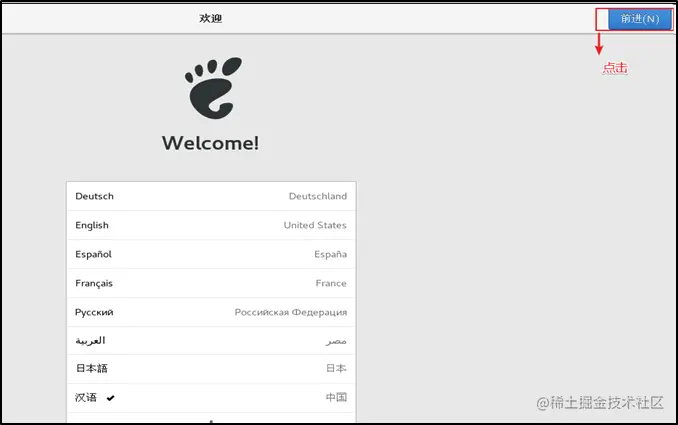This screenshot has height=425, width=678.
Task: Click the checkmark next to 汉语
Action: point(111,398)
